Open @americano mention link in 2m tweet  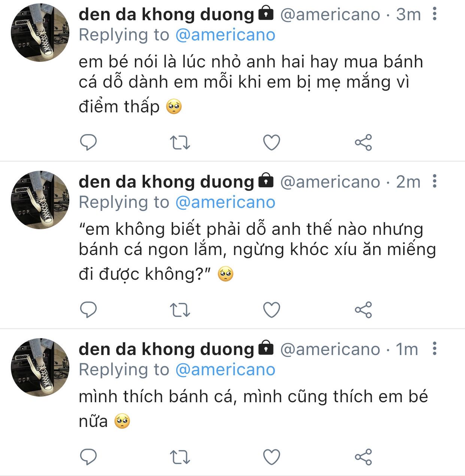coord(225,202)
